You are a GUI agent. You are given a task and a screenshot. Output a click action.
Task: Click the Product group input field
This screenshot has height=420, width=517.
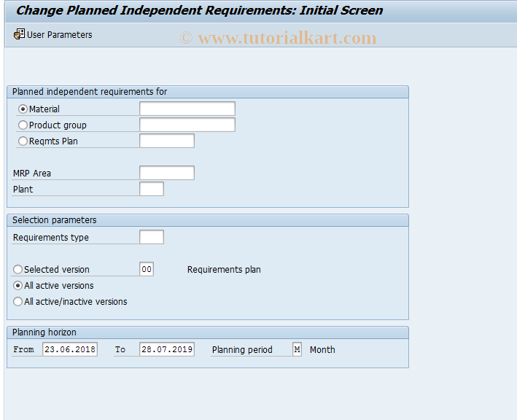click(x=187, y=125)
